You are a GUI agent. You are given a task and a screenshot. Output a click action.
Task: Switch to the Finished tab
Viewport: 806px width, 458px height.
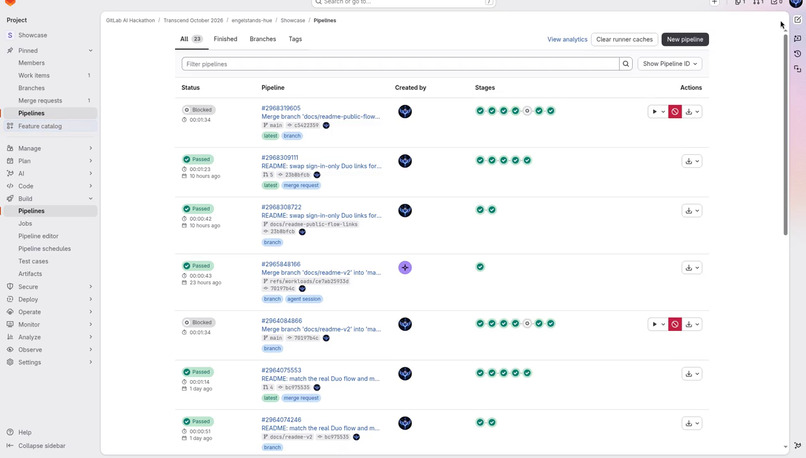pyautogui.click(x=225, y=39)
